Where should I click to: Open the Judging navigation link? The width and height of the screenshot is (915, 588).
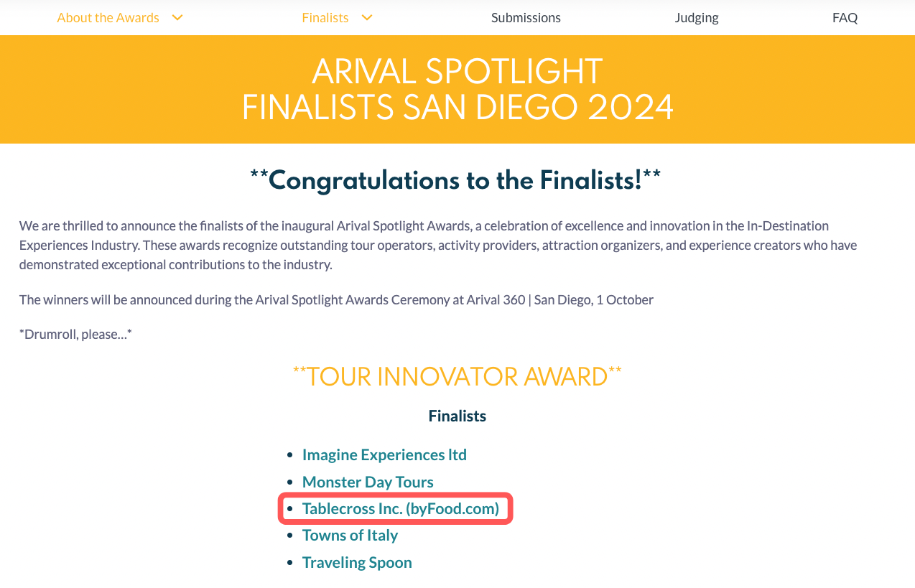(697, 18)
